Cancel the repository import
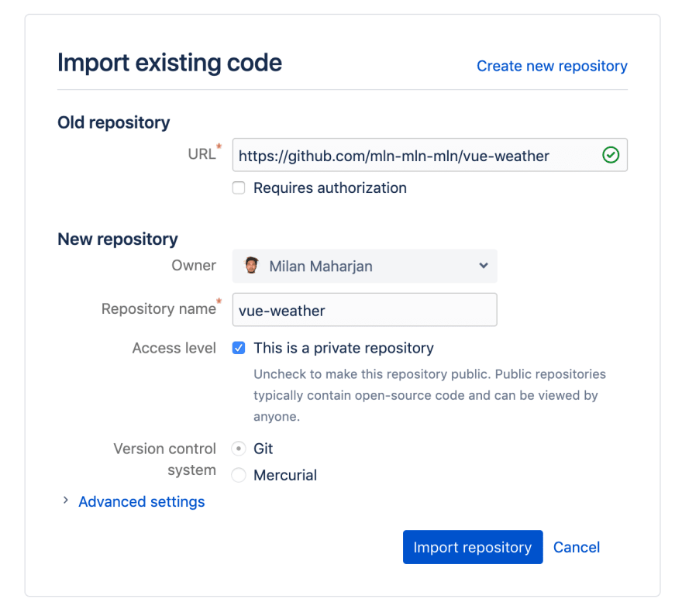This screenshot has width=682, height=616. pos(577,547)
